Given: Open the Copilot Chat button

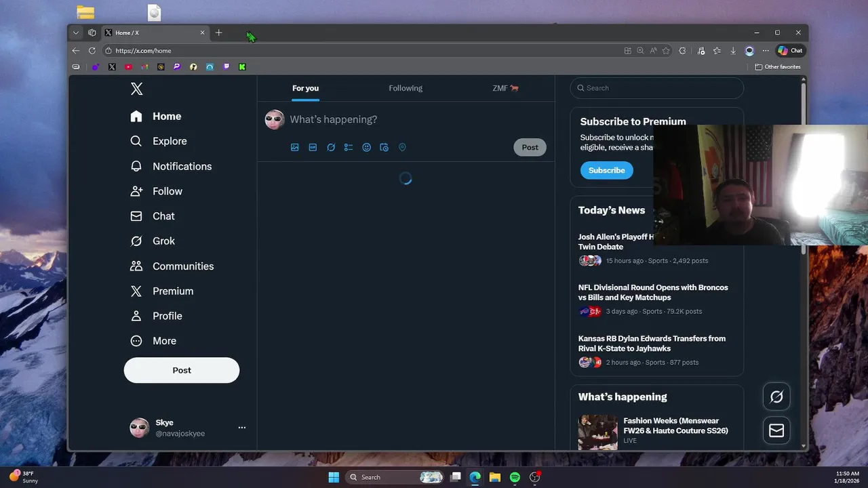Looking at the screenshot, I should [x=790, y=51].
